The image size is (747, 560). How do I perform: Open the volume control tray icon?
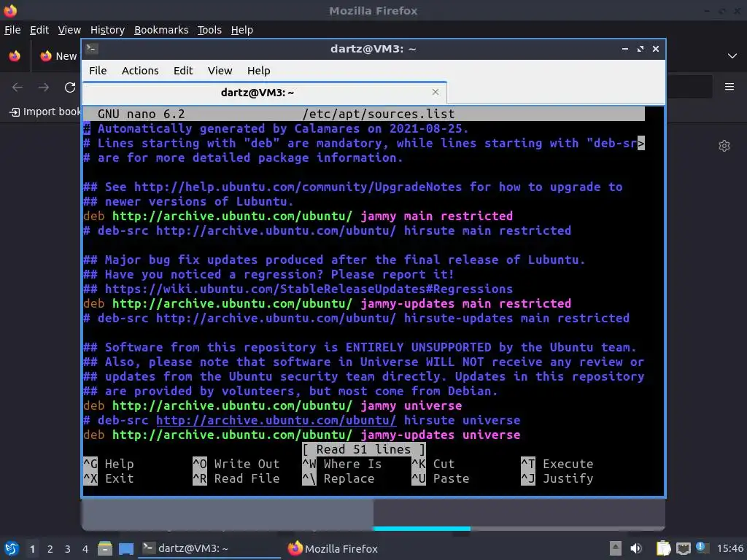click(636, 548)
